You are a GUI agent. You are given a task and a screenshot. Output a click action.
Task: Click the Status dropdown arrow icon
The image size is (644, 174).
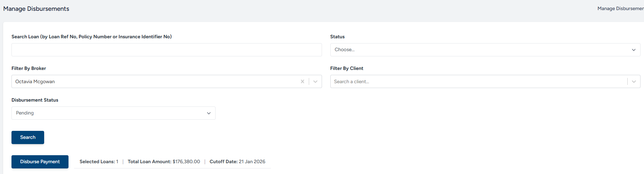point(633,50)
